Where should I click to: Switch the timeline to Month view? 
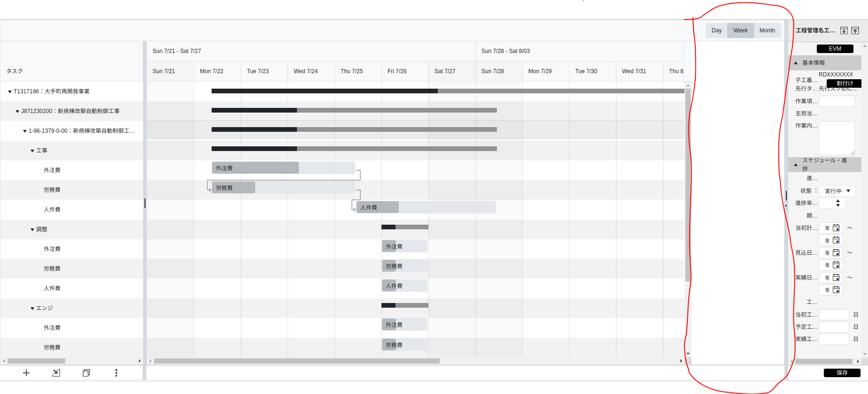[767, 30]
